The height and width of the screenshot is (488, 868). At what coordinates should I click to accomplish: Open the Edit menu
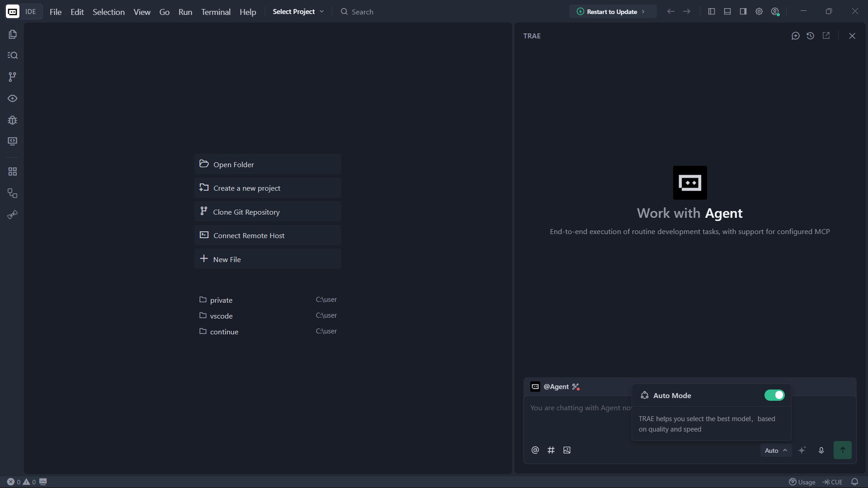pyautogui.click(x=77, y=12)
